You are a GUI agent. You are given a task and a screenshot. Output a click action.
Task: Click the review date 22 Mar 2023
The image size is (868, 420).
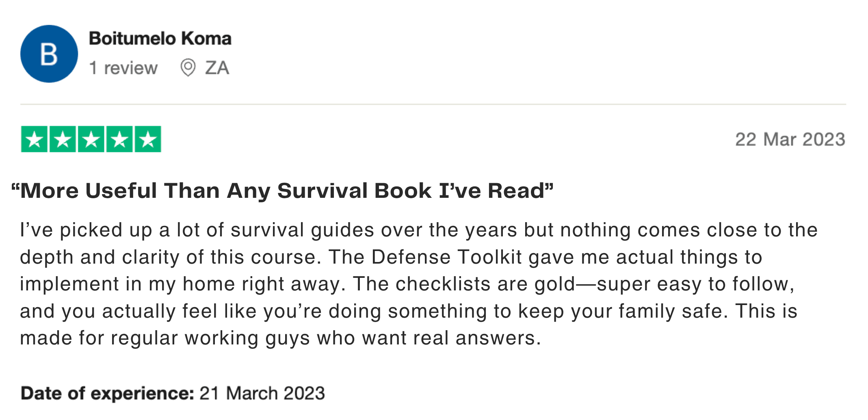tap(790, 139)
